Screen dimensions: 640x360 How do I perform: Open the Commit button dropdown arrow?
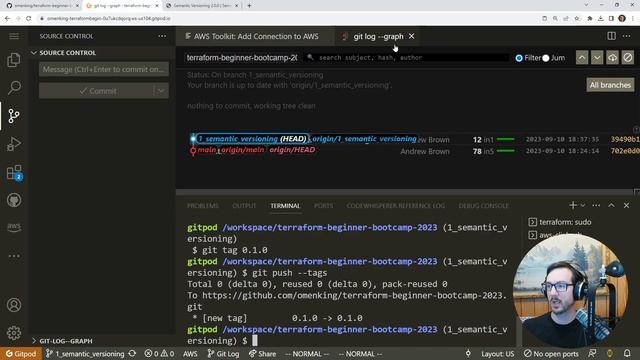click(x=161, y=91)
